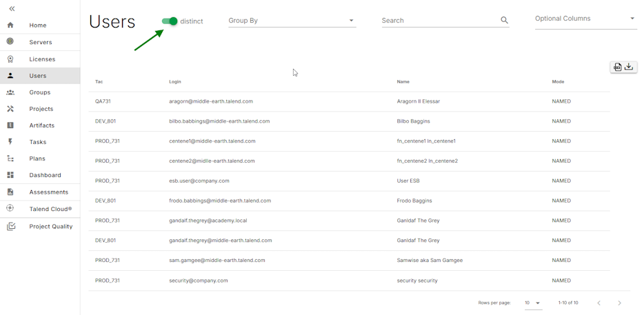Screen dimensions: 644x315
Task: Click the search magnifier icon
Action: tap(504, 21)
